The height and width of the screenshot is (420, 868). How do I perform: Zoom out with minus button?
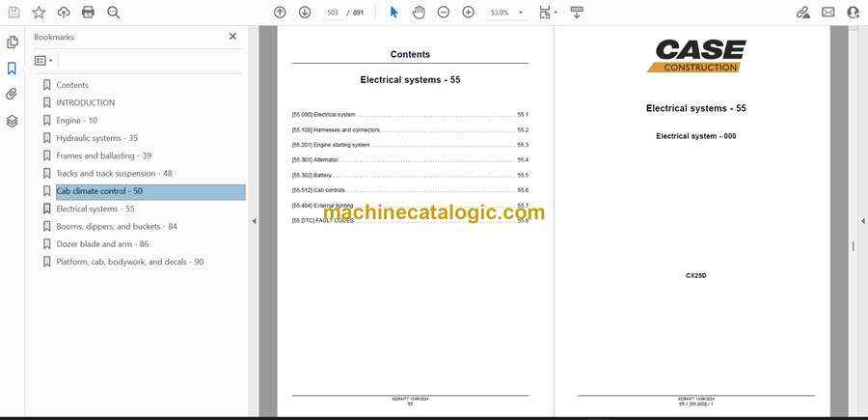coord(444,13)
